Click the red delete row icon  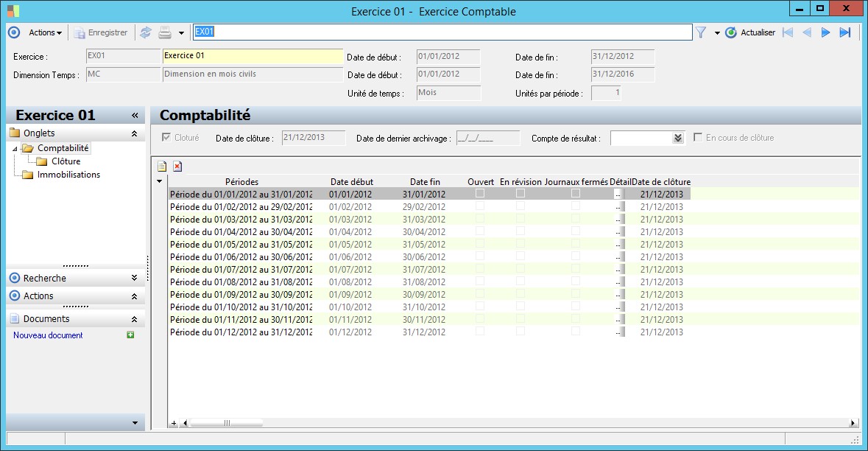pyautogui.click(x=177, y=167)
